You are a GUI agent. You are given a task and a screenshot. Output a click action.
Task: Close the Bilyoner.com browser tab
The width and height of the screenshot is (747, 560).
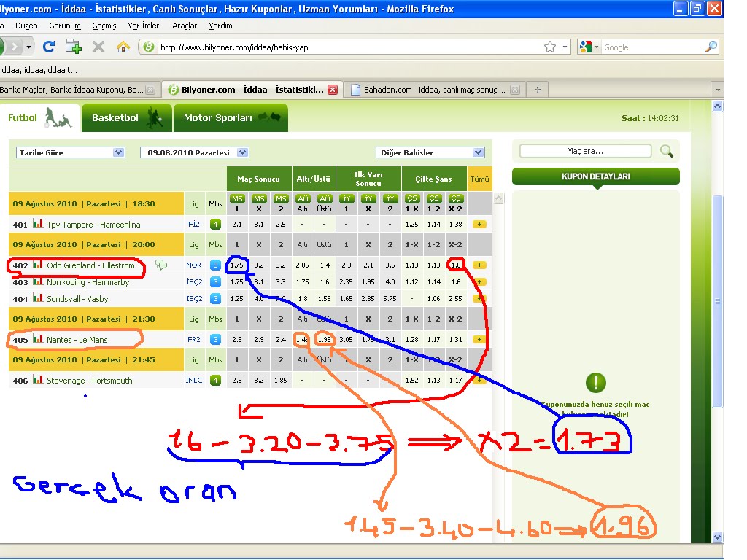pyautogui.click(x=333, y=90)
